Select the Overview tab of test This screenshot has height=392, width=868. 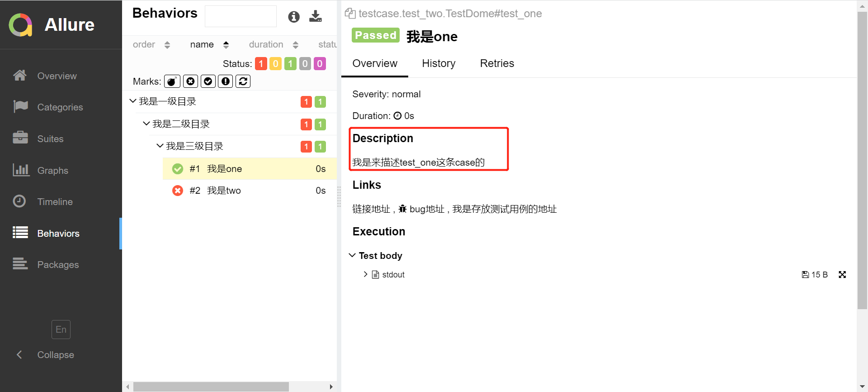pyautogui.click(x=375, y=63)
